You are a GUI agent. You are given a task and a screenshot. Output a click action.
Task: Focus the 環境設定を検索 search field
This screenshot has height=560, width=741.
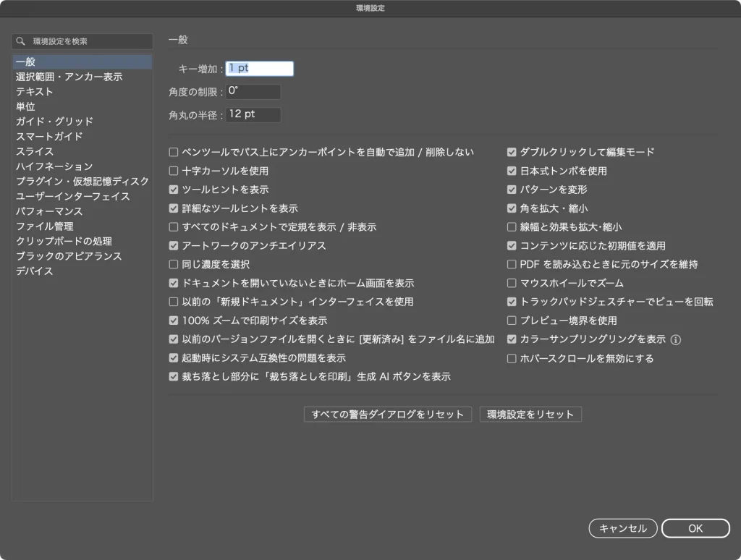pyautogui.click(x=82, y=41)
